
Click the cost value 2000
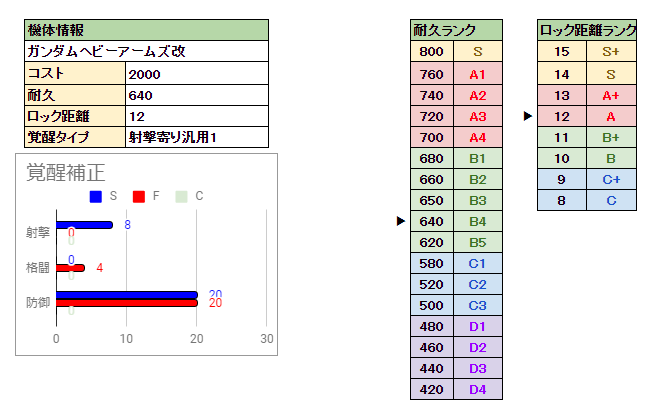197,73
